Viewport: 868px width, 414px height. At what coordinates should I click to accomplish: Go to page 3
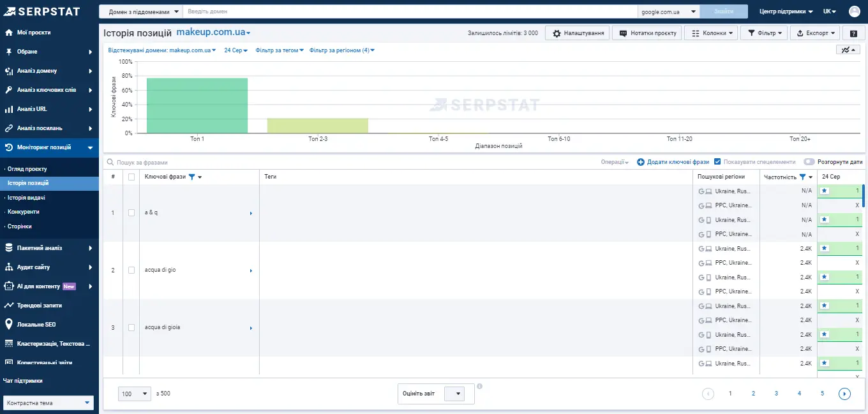[x=776, y=394]
